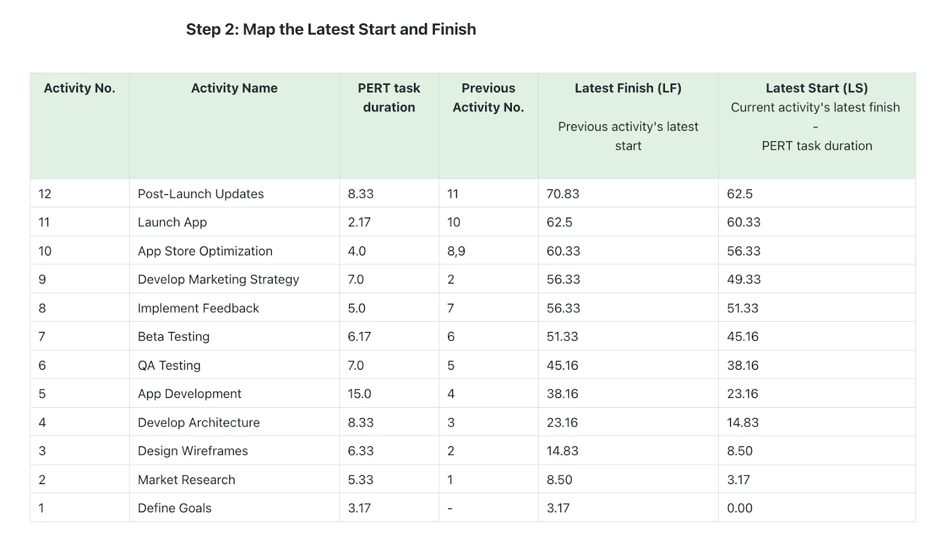Select the 'Latest Start (LS)' header
The height and width of the screenshot is (560, 948).
point(816,88)
